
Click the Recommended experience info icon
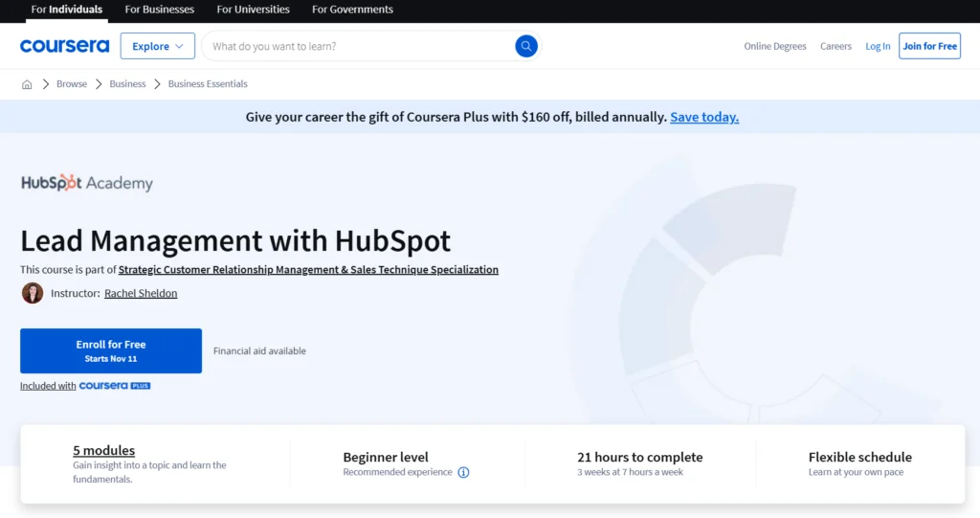click(x=463, y=472)
